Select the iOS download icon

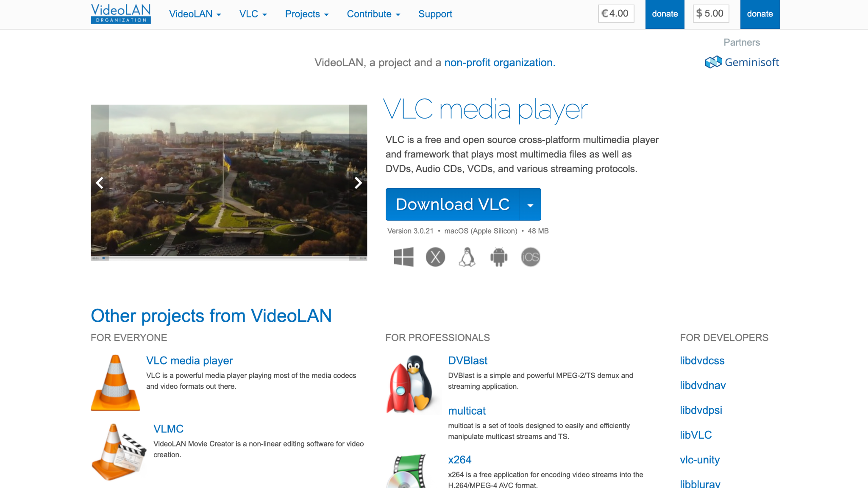pyautogui.click(x=530, y=256)
